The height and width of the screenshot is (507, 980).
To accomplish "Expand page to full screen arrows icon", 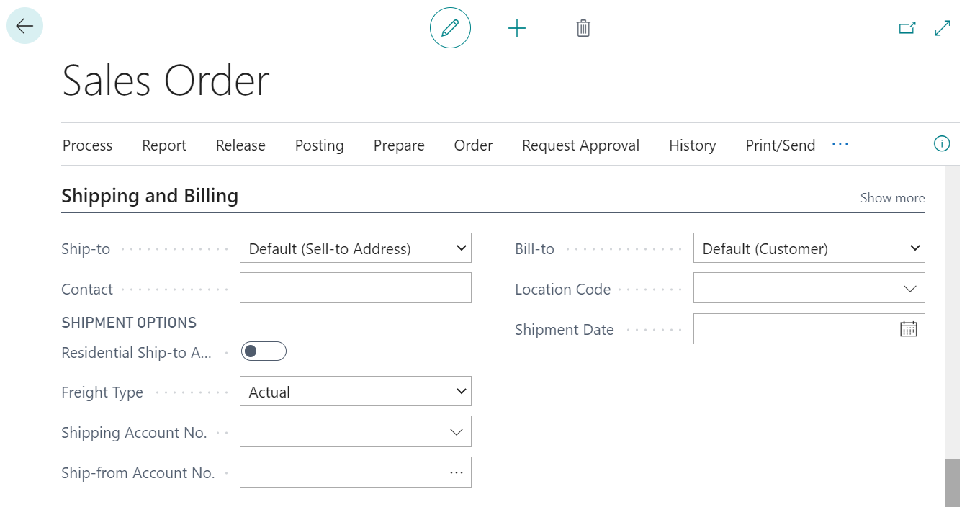I will pos(943,28).
